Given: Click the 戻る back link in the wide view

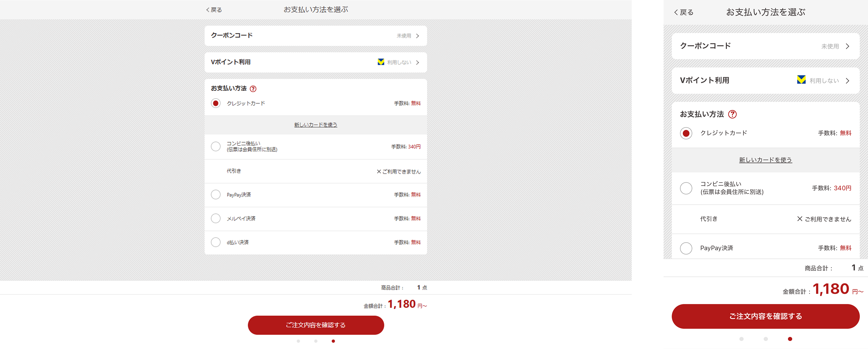Looking at the screenshot, I should pos(214,10).
